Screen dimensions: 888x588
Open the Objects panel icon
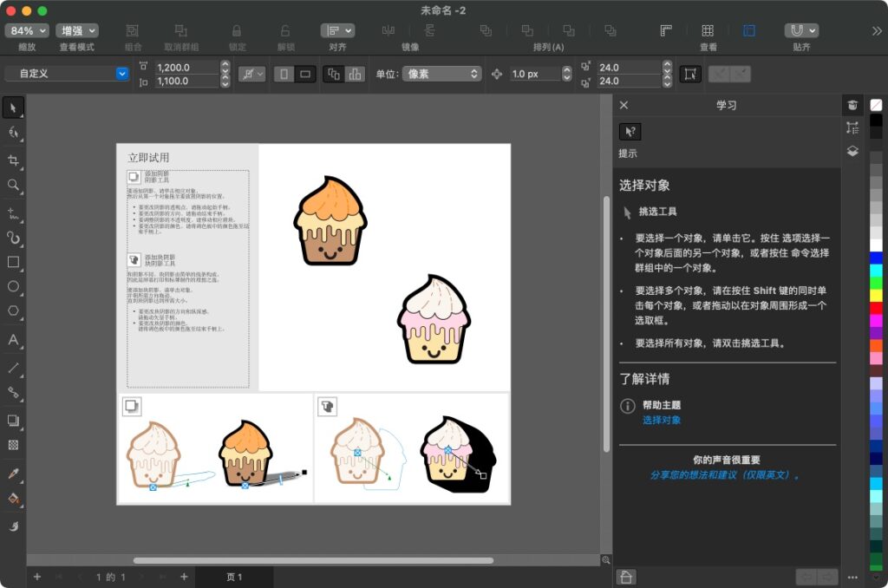852,151
